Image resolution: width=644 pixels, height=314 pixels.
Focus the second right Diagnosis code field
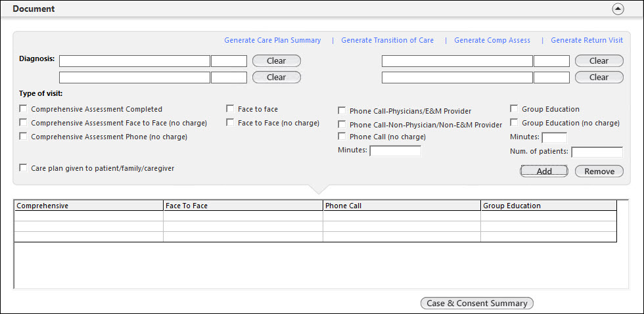tap(551, 78)
